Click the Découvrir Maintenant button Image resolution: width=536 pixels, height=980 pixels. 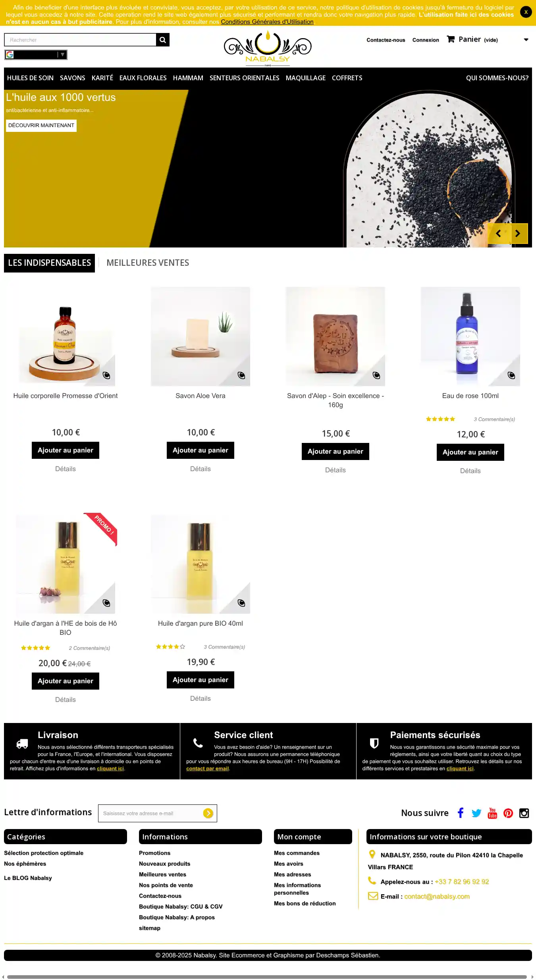coord(41,126)
